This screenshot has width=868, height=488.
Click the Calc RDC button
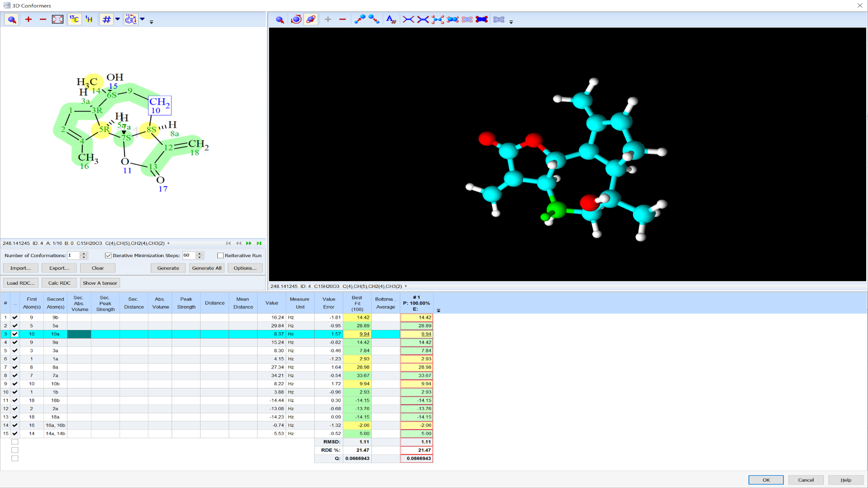tap(59, 283)
